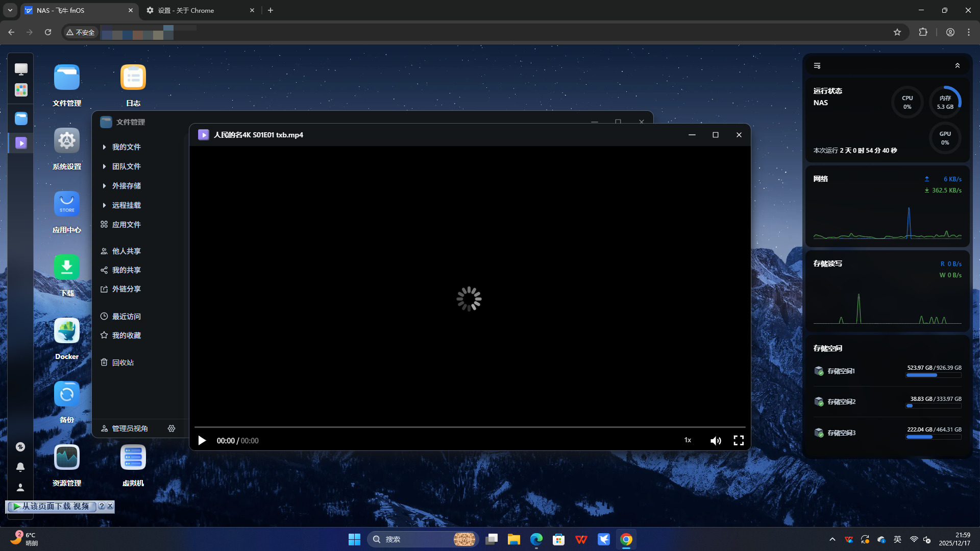Open the 备份 backup app
The image size is (980, 551).
[x=67, y=394]
